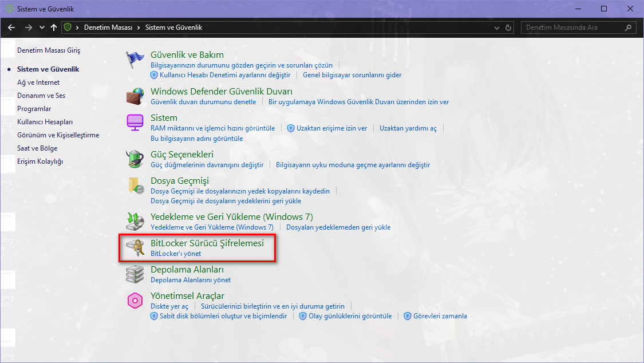Open Kullanıcı Hesabı Denetimi ayarlarını değiştir
Viewport: 644px width, 363px height.
click(x=224, y=75)
